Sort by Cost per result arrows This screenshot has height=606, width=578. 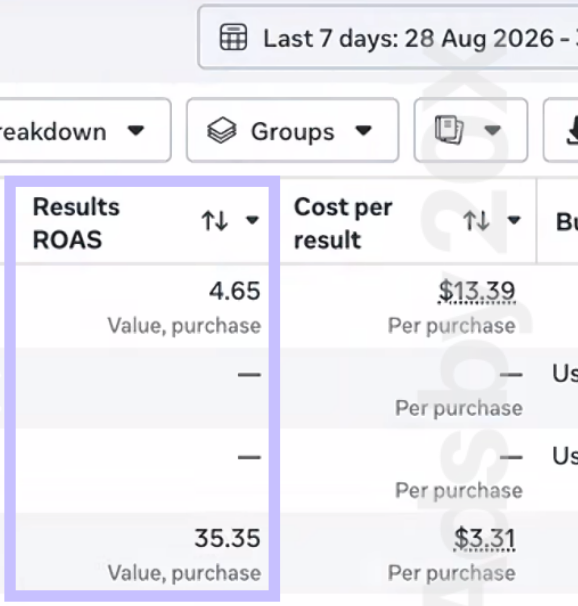476,221
